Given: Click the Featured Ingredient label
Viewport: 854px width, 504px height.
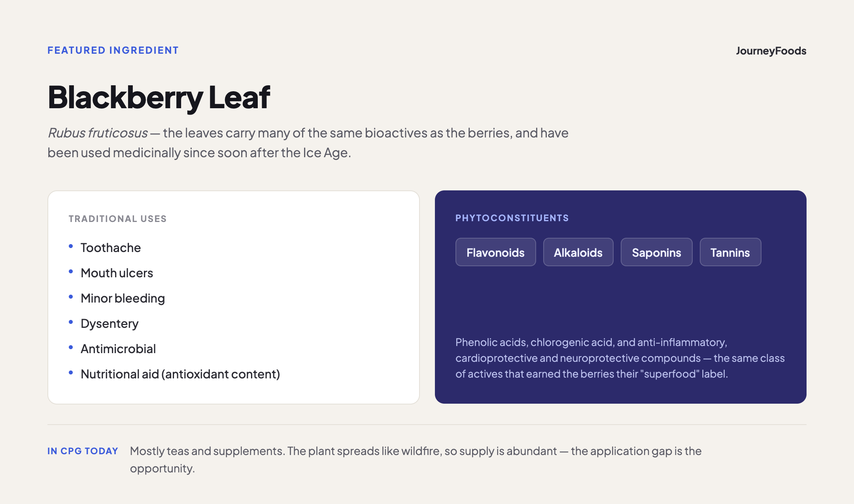Looking at the screenshot, I should pos(113,50).
